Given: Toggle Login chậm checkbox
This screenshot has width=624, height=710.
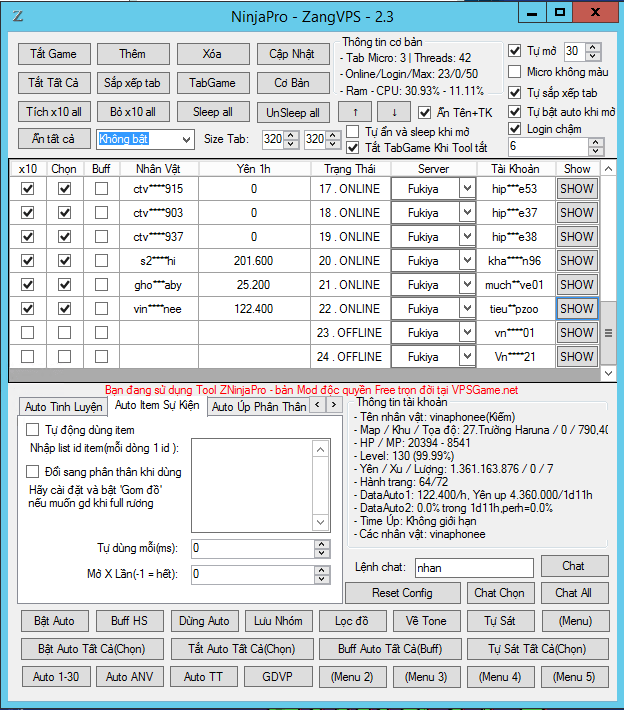Looking at the screenshot, I should 514,129.
